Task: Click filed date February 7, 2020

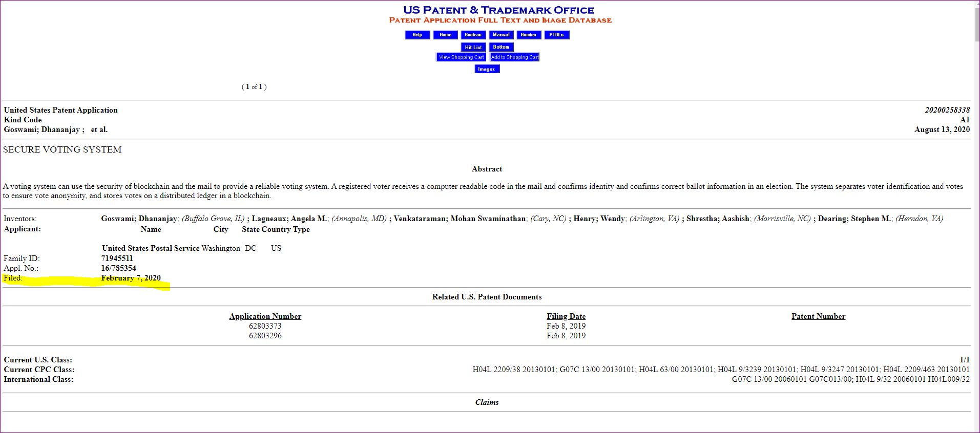Action: click(x=131, y=278)
